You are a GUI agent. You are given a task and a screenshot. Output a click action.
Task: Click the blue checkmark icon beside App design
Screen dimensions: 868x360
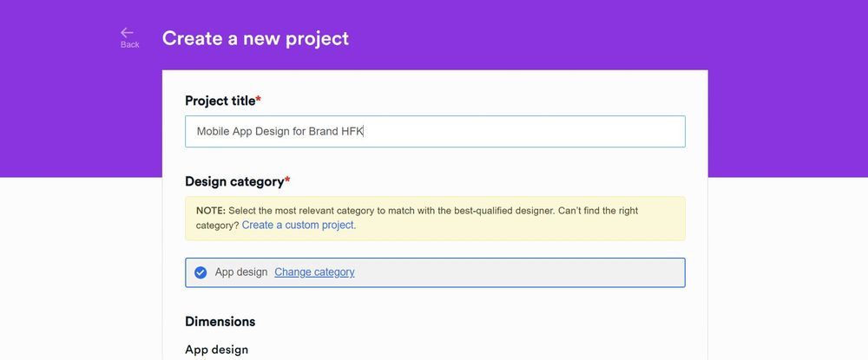coord(201,272)
